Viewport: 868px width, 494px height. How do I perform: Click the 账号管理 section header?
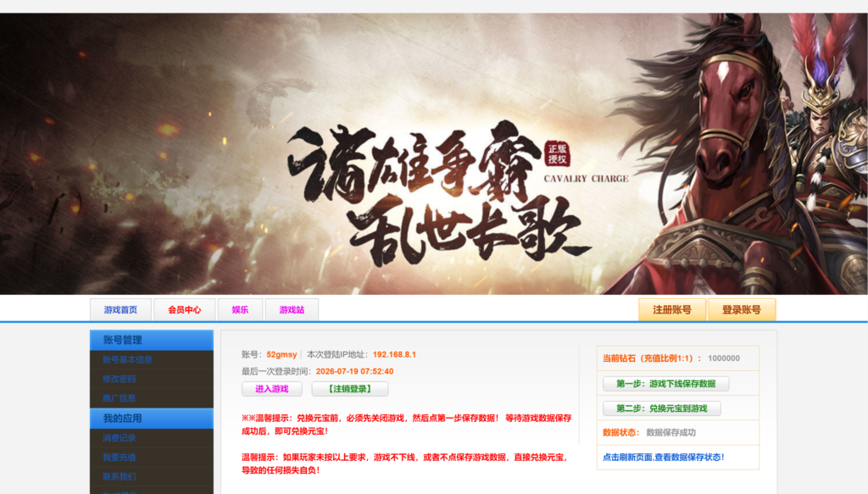(x=152, y=341)
